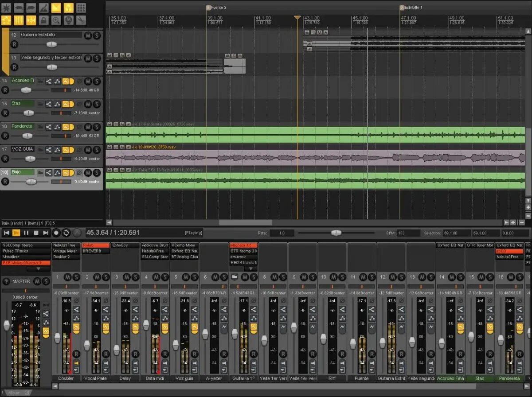
Task: Open the routing icon on Acordes track 14
Action: 49,81
